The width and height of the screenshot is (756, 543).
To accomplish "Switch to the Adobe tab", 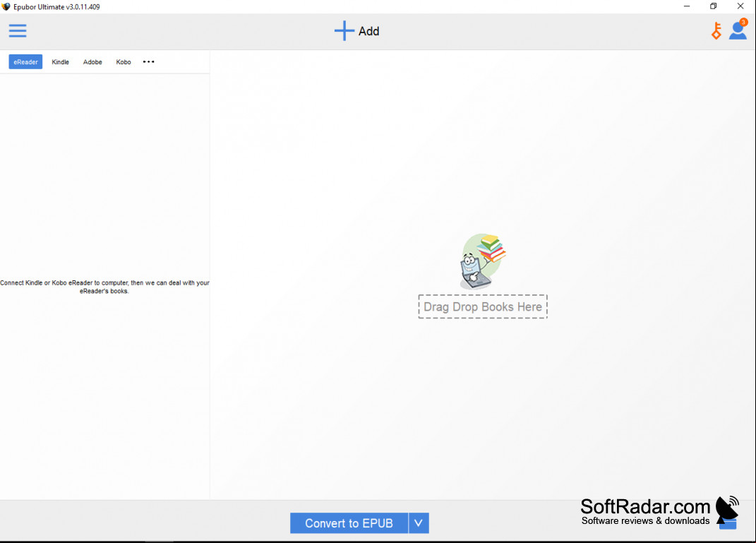I will [x=92, y=61].
